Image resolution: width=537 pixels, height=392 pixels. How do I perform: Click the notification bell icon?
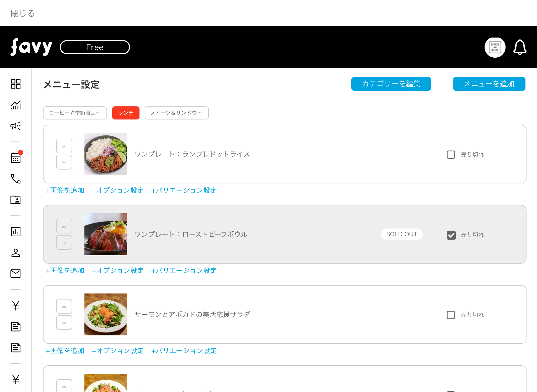coord(520,47)
